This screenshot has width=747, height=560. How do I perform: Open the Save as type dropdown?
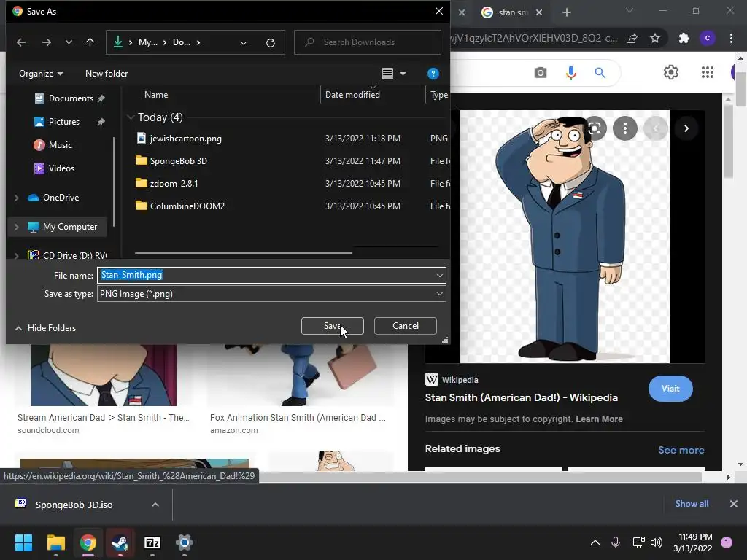tap(271, 294)
